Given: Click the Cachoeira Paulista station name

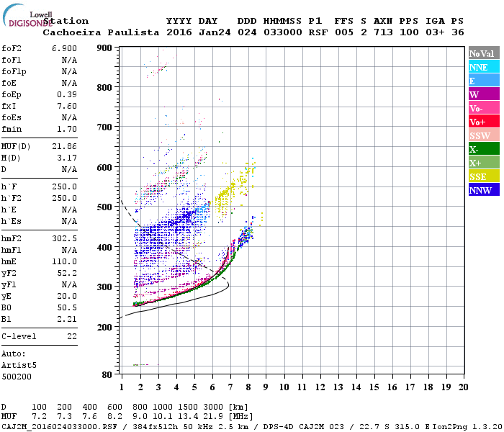Looking at the screenshot, I should [101, 32].
